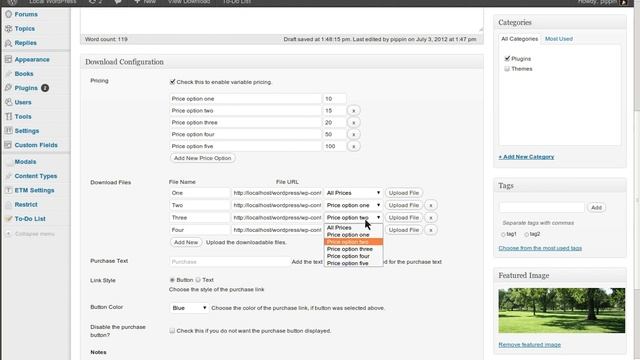Open Plugins update count badge
Image resolution: width=640 pixels, height=360 pixels.
coord(45,88)
